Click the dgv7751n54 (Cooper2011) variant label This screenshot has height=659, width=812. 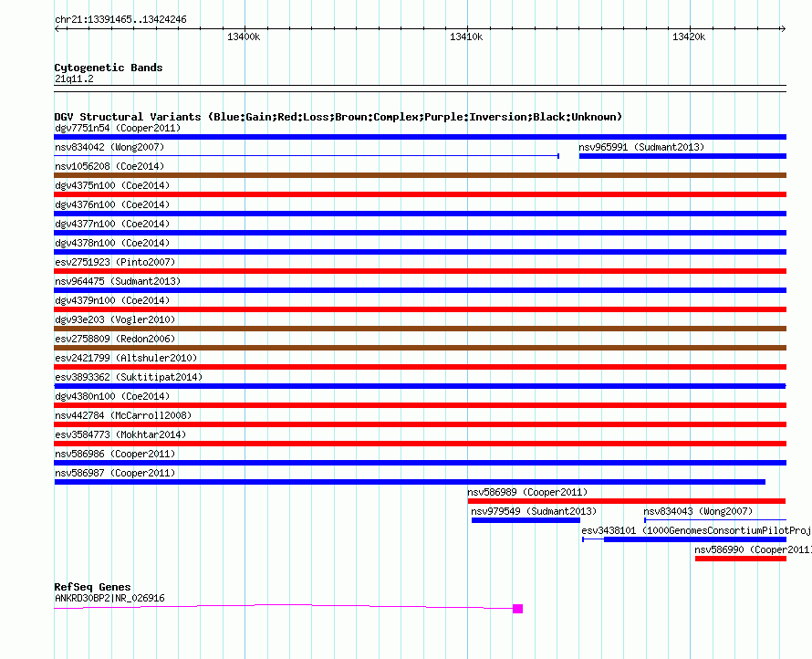click(x=118, y=128)
